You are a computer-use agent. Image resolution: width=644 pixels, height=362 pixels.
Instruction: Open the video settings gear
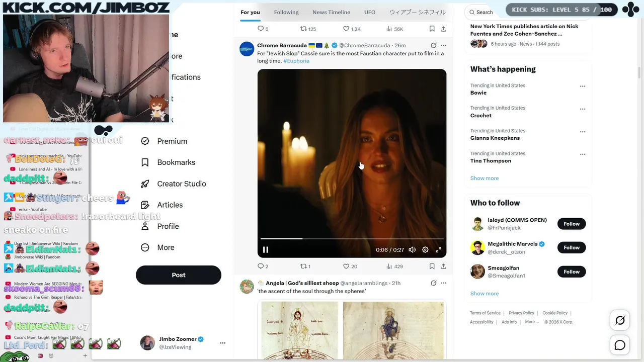coord(425,250)
